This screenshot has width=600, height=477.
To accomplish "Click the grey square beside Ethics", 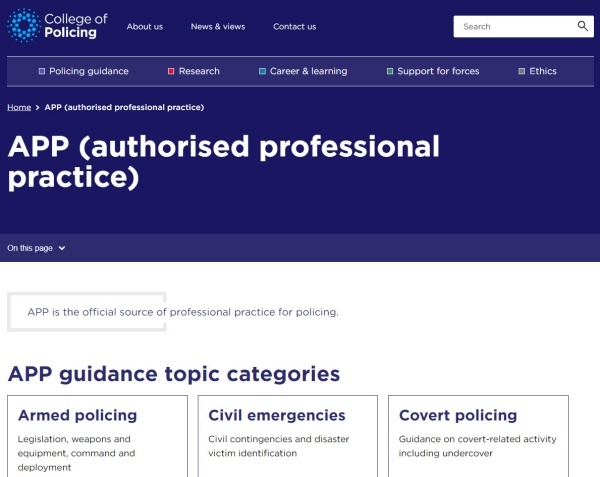I will point(522,71).
